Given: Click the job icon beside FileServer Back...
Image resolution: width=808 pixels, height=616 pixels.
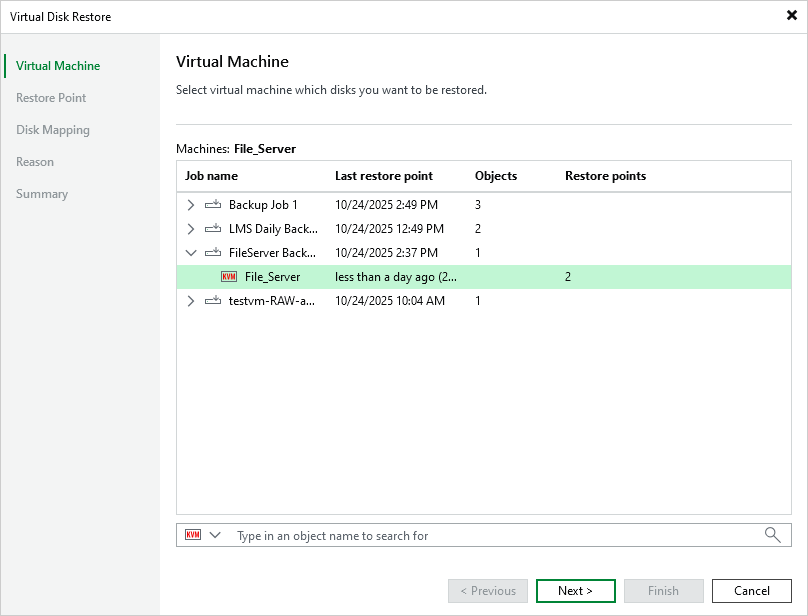Looking at the screenshot, I should tap(210, 252).
